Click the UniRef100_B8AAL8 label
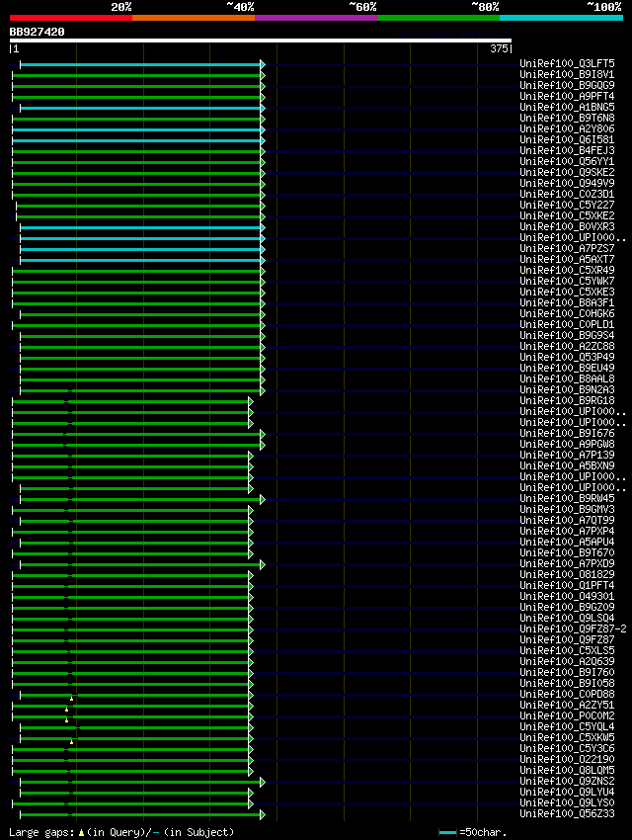The width and height of the screenshot is (632, 840). click(567, 378)
